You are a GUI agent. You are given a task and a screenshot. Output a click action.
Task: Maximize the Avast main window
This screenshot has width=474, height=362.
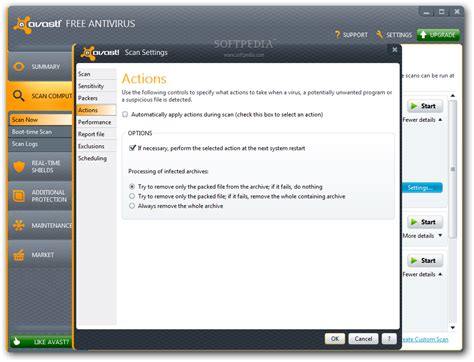pyautogui.click(x=442, y=12)
